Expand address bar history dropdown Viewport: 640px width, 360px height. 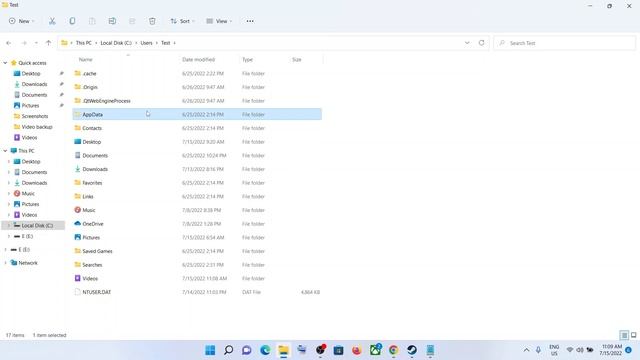[467, 43]
